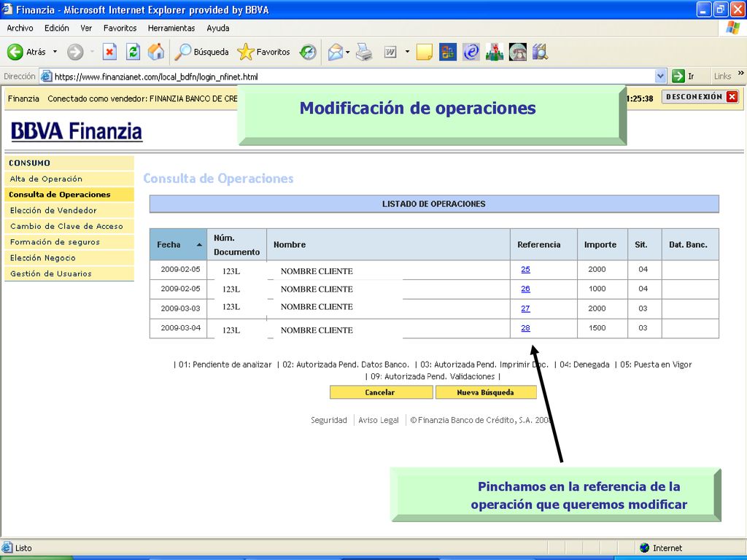This screenshot has width=747, height=560.
Task: Open browsing History clock icon
Action: pyautogui.click(x=308, y=52)
